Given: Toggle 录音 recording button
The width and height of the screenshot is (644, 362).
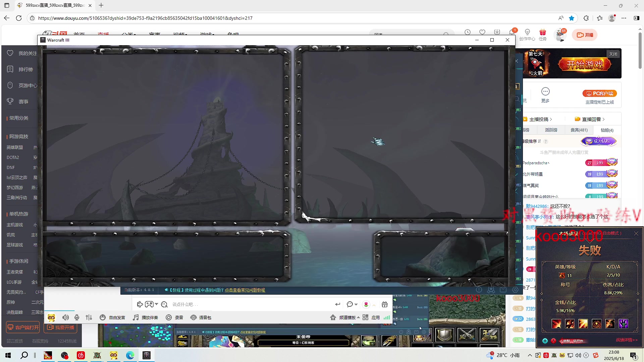Looking at the screenshot, I should (x=174, y=317).
